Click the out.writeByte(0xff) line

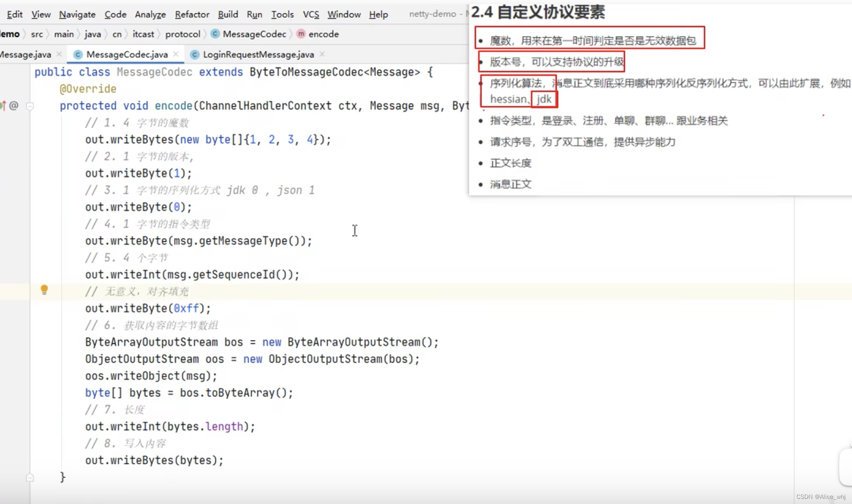[x=148, y=308]
